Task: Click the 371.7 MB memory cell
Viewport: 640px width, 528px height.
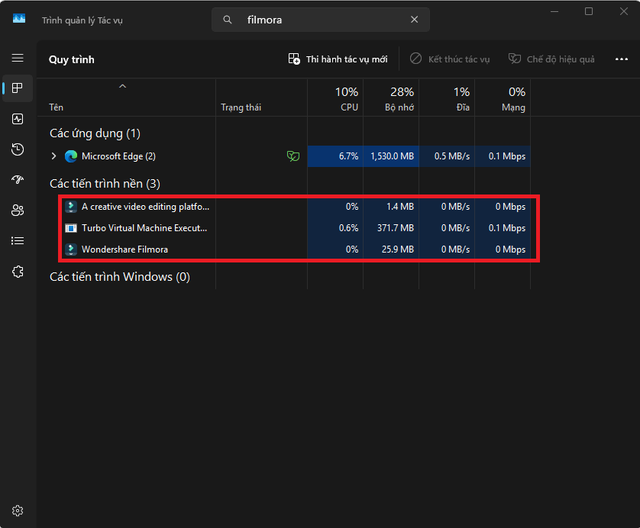Action: [391, 228]
